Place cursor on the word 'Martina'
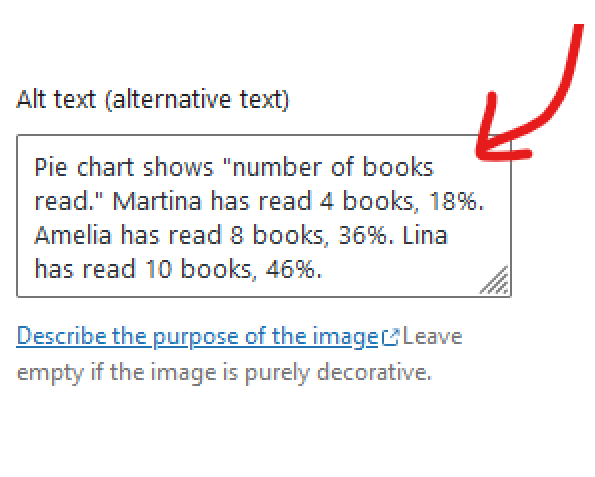595x477 pixels. point(157,201)
